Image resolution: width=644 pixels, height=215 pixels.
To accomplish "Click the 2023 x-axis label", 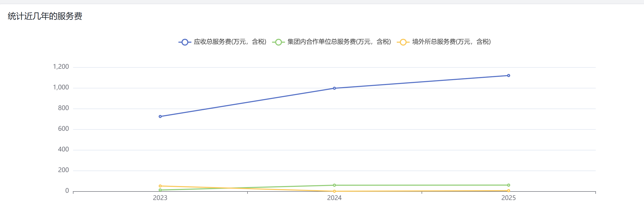I will tap(160, 198).
